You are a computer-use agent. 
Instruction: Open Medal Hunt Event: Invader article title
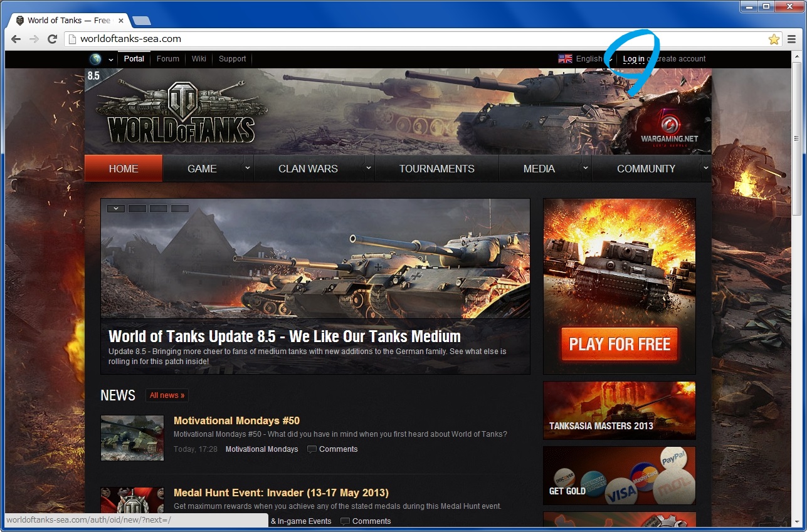coord(281,493)
